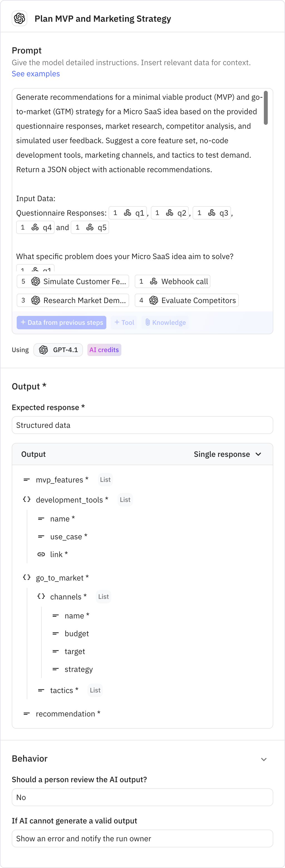Click the webhook icon in the q1 variable chip
This screenshot has width=285, height=868.
coord(127,213)
